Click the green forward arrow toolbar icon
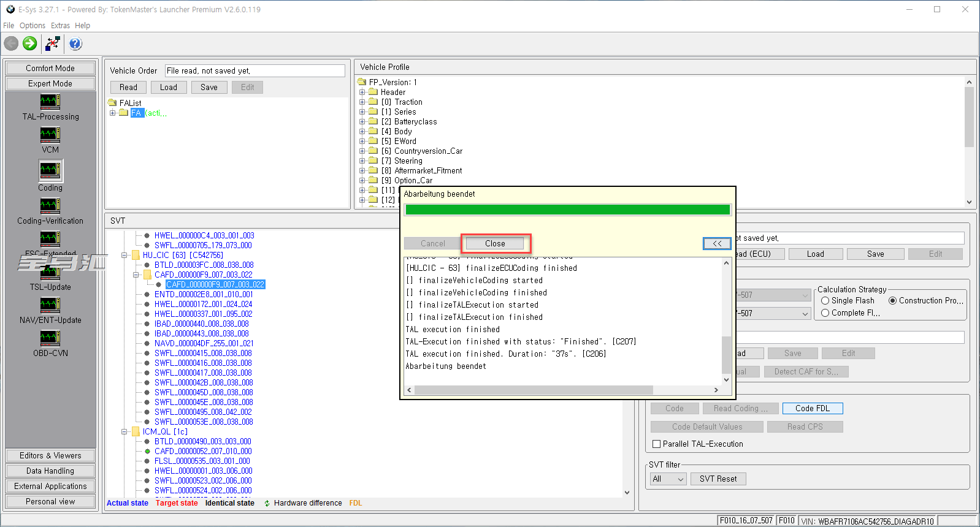The image size is (980, 527). click(29, 44)
